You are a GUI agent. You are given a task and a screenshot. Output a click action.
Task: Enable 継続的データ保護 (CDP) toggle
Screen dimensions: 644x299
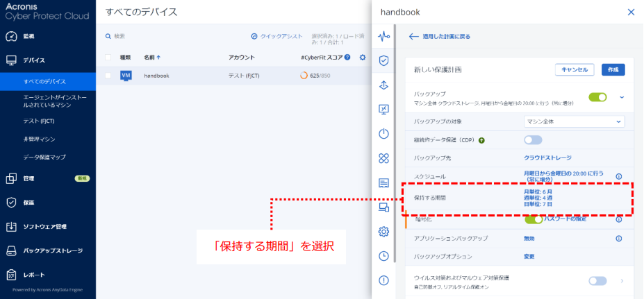click(533, 140)
